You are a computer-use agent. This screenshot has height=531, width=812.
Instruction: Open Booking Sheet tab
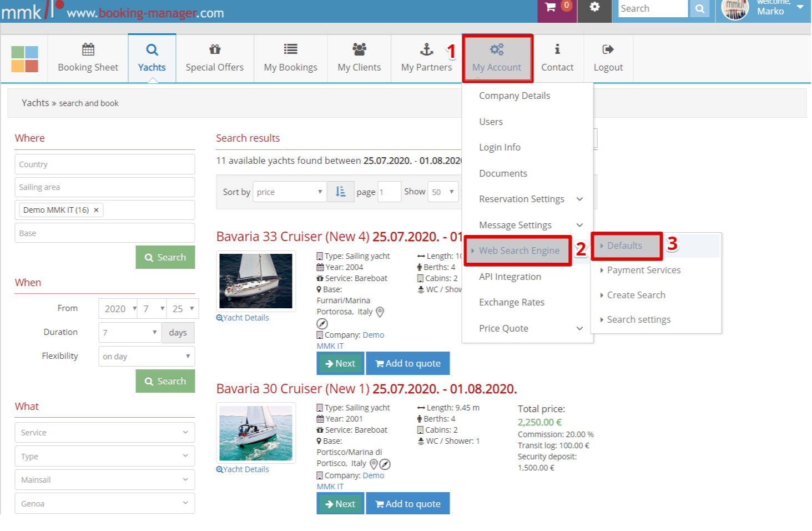coord(88,58)
